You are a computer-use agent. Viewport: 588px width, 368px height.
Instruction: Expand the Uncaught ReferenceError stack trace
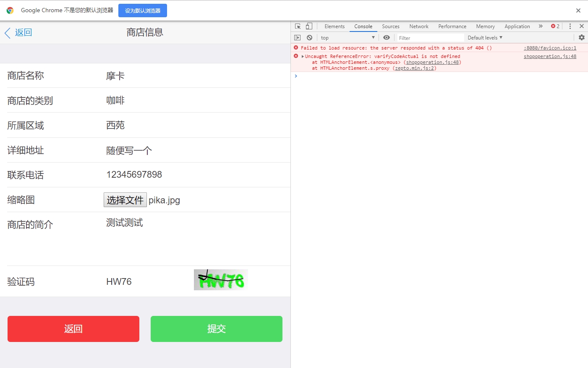(x=303, y=56)
